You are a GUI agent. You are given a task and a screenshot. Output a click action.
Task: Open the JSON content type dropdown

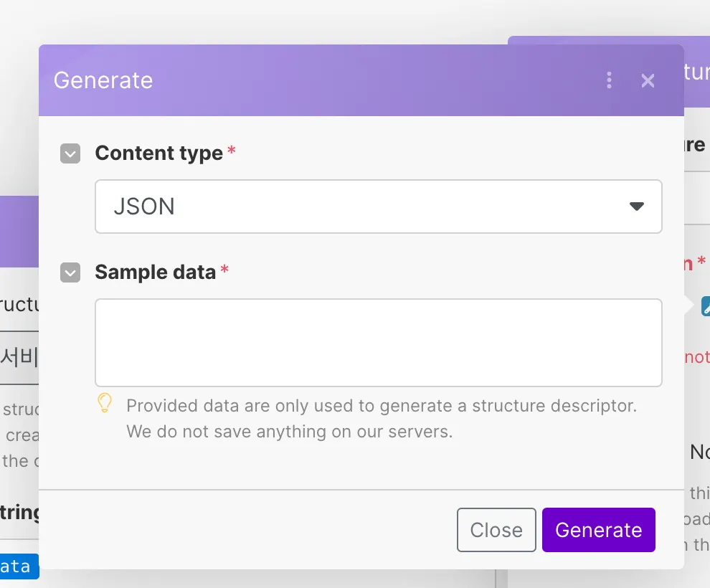[378, 207]
